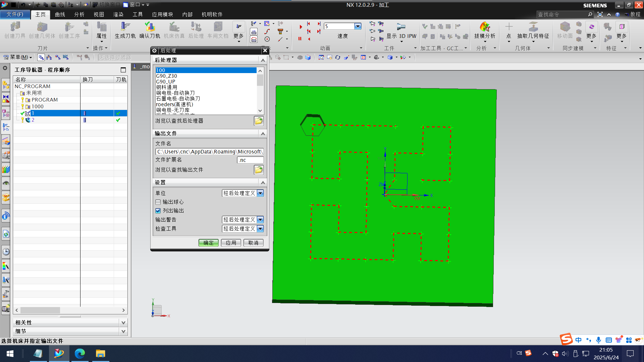Select the 钢料通用 post processor
This screenshot has height=362, width=644.
click(166, 87)
